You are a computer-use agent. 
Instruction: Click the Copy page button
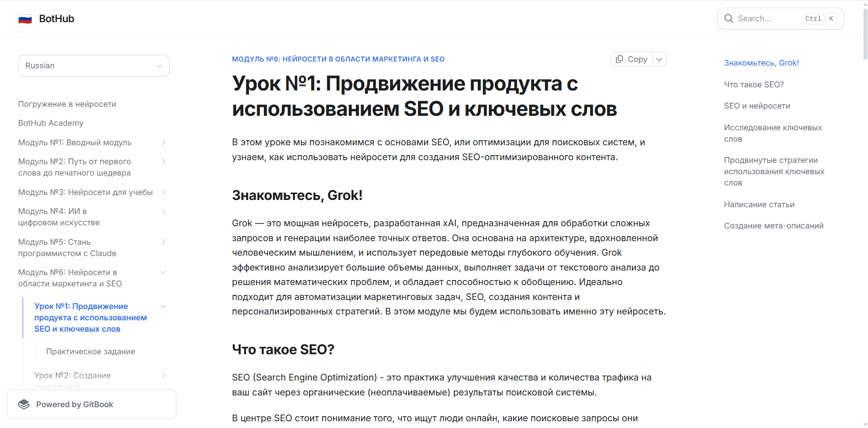click(x=632, y=59)
